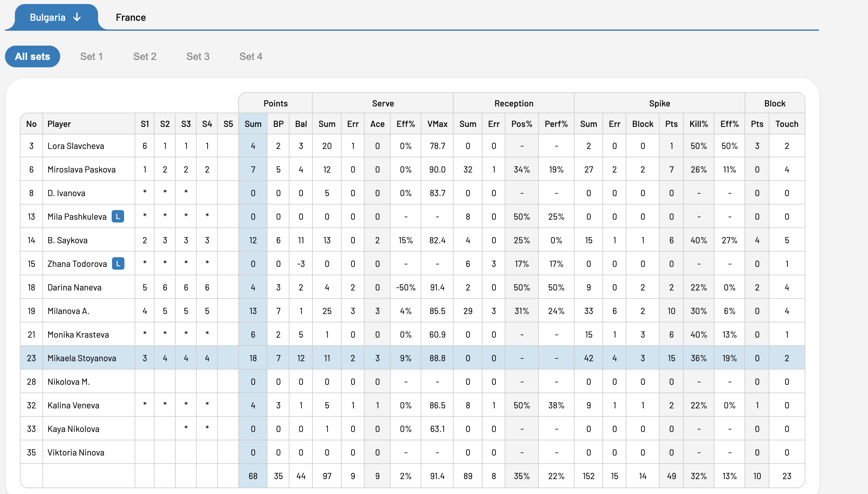Open the France team tab
Viewport: 868px width, 494px height.
pos(131,17)
